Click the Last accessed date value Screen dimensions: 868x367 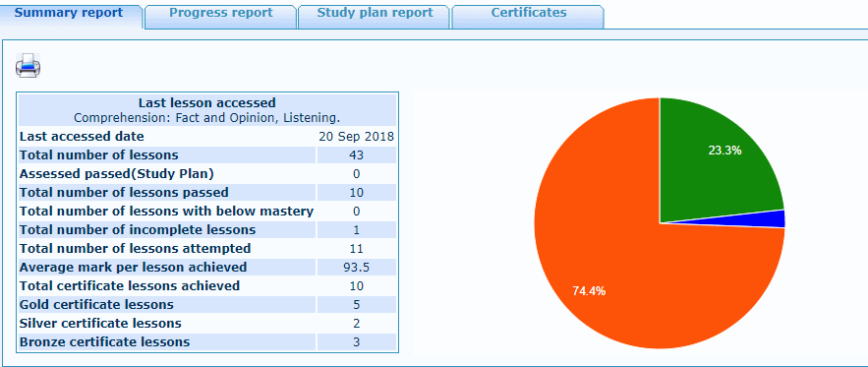(x=357, y=137)
